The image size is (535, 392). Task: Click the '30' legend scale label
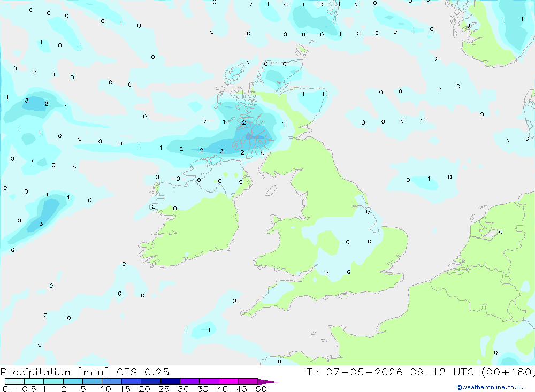[x=183, y=389]
